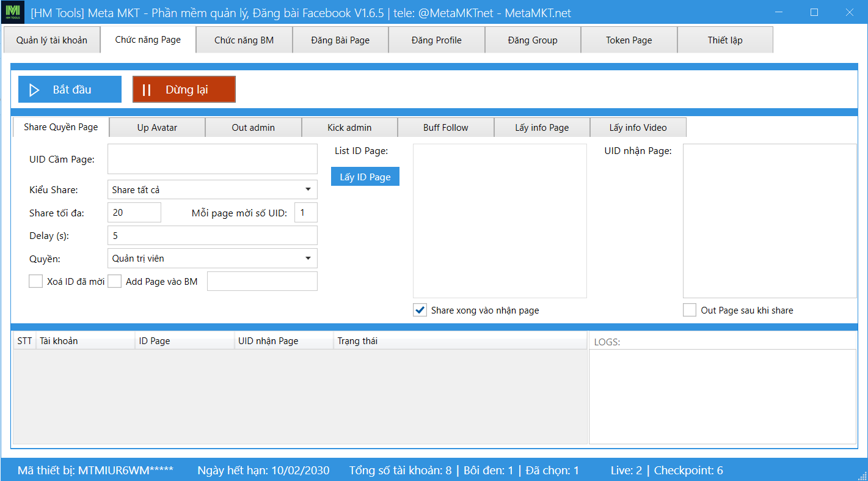Open the Kiểu Share dropdown
This screenshot has height=481, width=868.
click(x=213, y=189)
